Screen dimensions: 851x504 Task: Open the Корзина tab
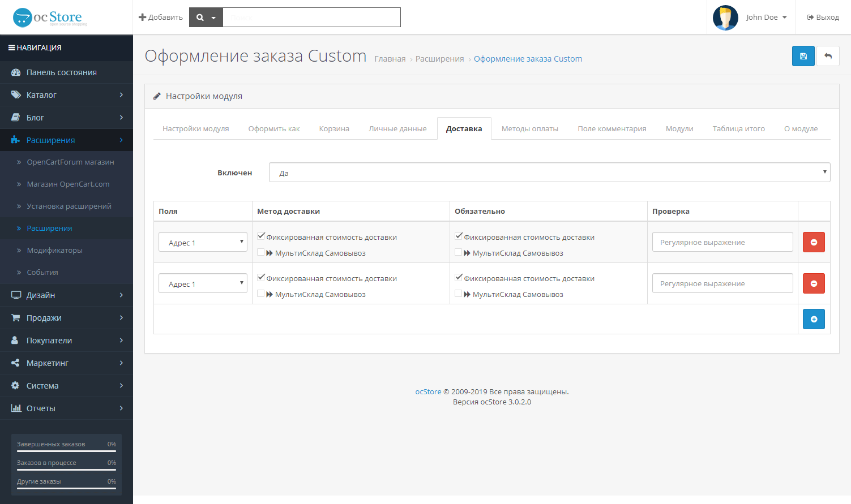click(334, 129)
